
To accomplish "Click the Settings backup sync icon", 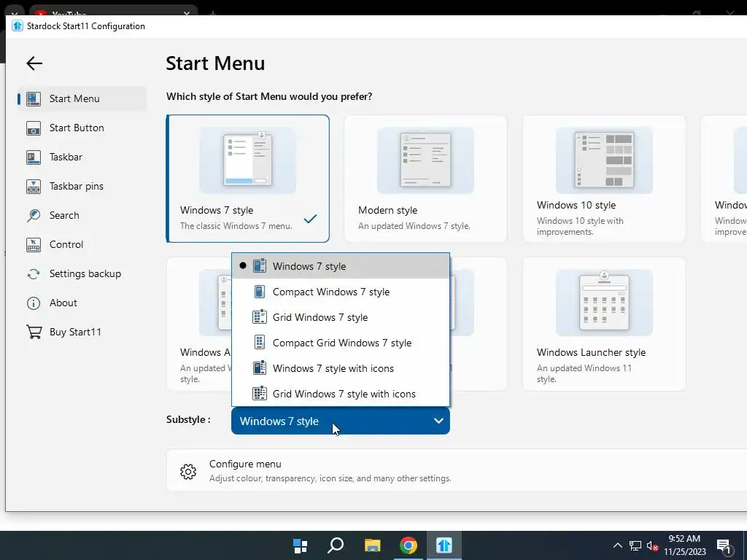I will [34, 274].
